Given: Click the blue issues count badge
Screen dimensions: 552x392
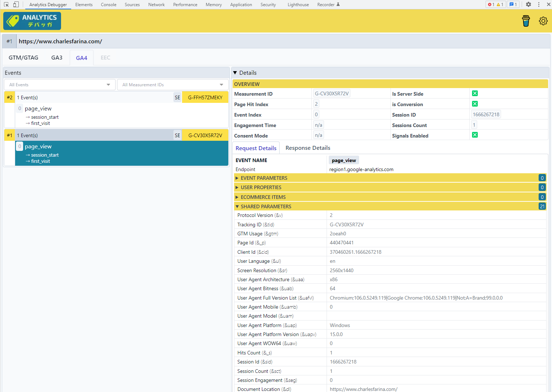Looking at the screenshot, I should point(513,5).
